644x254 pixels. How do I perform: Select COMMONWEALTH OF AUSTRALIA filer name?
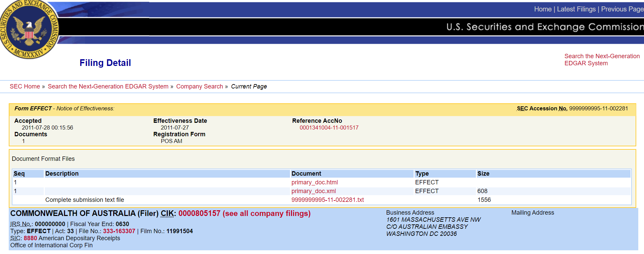pos(73,213)
